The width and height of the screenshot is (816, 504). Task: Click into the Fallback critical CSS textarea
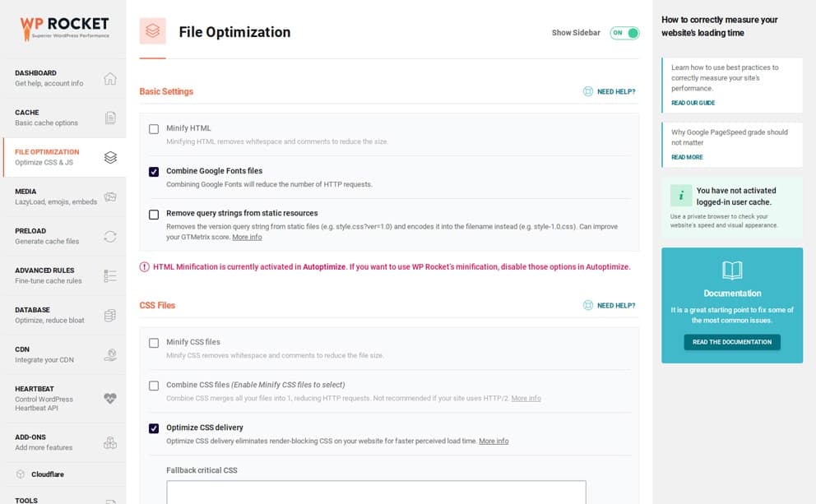click(x=376, y=492)
